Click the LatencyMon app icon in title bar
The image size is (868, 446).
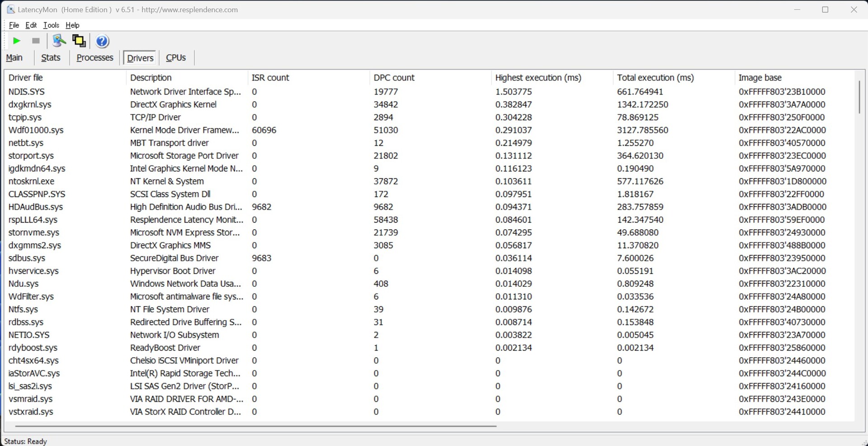coord(10,9)
